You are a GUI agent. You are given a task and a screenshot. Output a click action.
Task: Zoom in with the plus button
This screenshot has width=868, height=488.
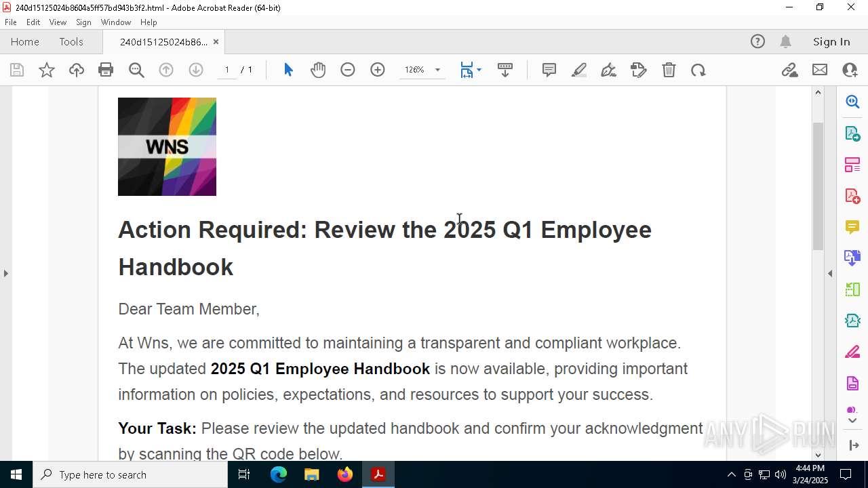click(378, 70)
